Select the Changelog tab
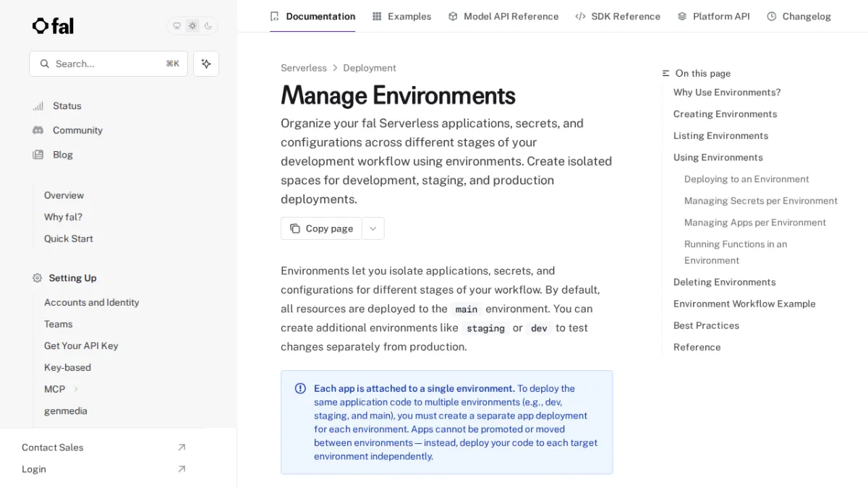This screenshot has width=868, height=488. click(799, 16)
